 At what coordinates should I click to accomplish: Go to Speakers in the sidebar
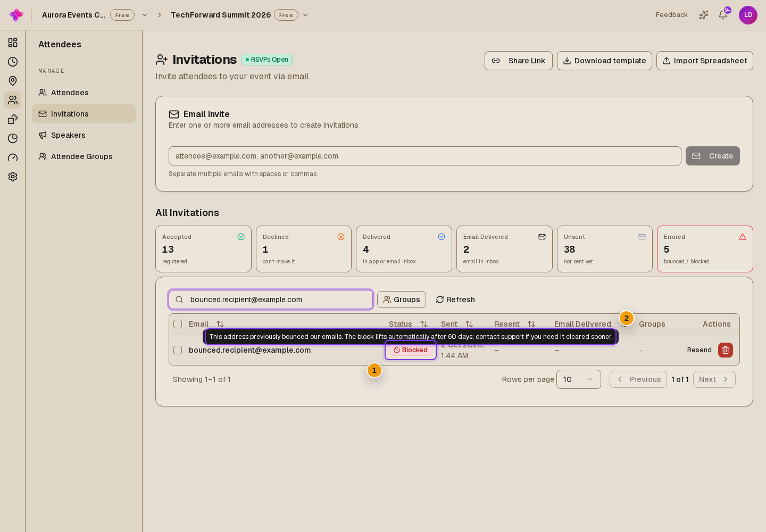click(x=84, y=135)
